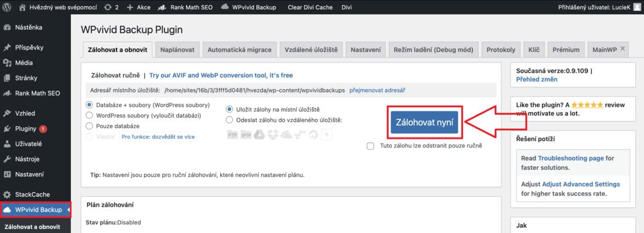Switch to the Naplánovat tab
The height and width of the screenshot is (233, 644).
[177, 50]
